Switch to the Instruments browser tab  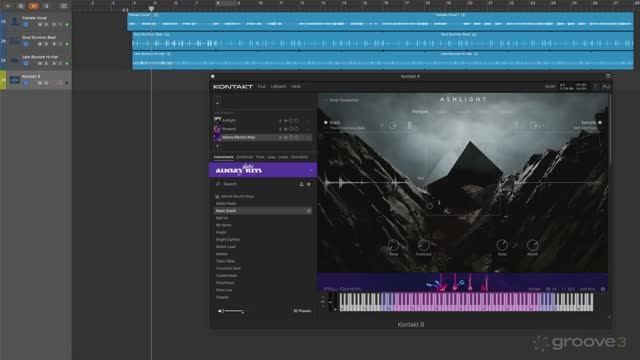tap(224, 157)
